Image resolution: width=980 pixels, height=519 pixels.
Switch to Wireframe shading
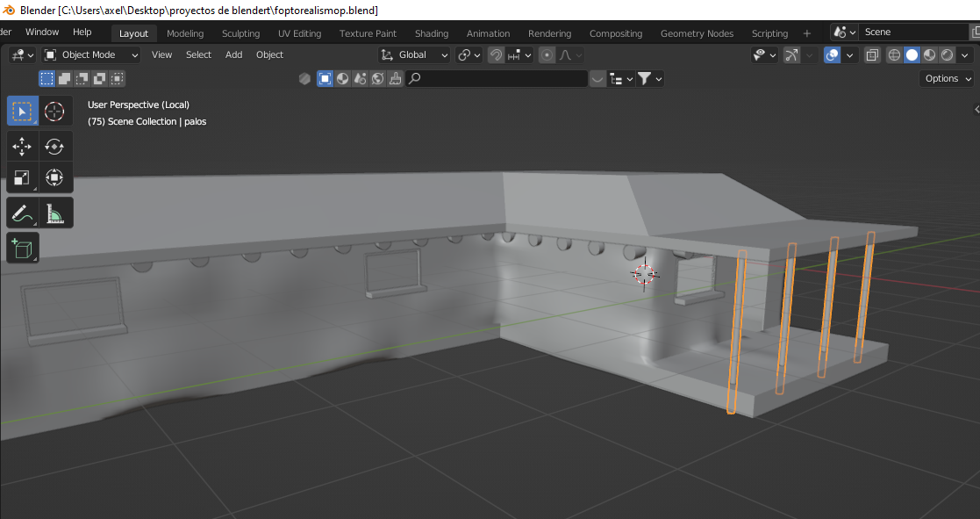(894, 55)
